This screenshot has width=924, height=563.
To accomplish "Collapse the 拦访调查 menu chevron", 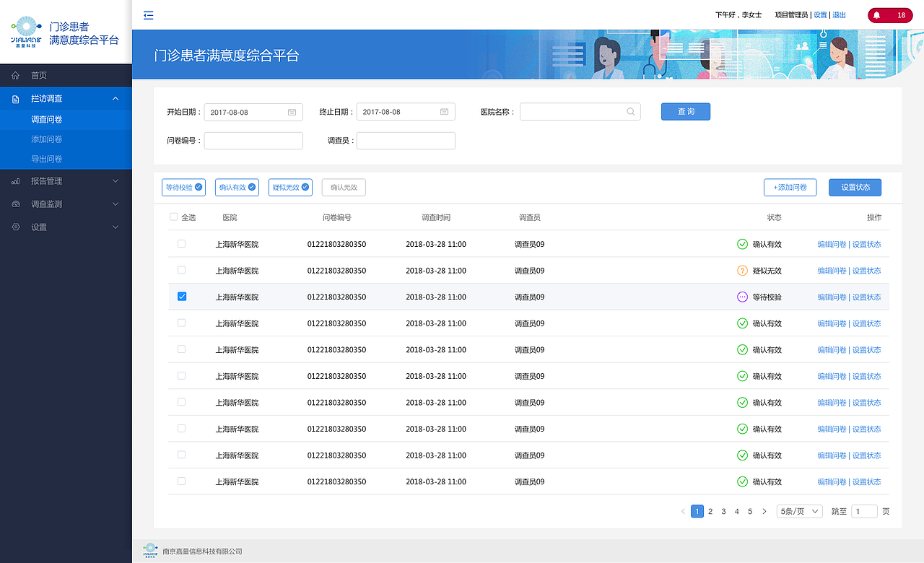I will pos(115,99).
